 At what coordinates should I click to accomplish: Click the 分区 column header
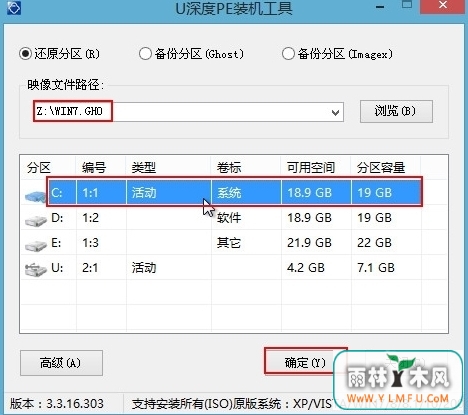(39, 168)
